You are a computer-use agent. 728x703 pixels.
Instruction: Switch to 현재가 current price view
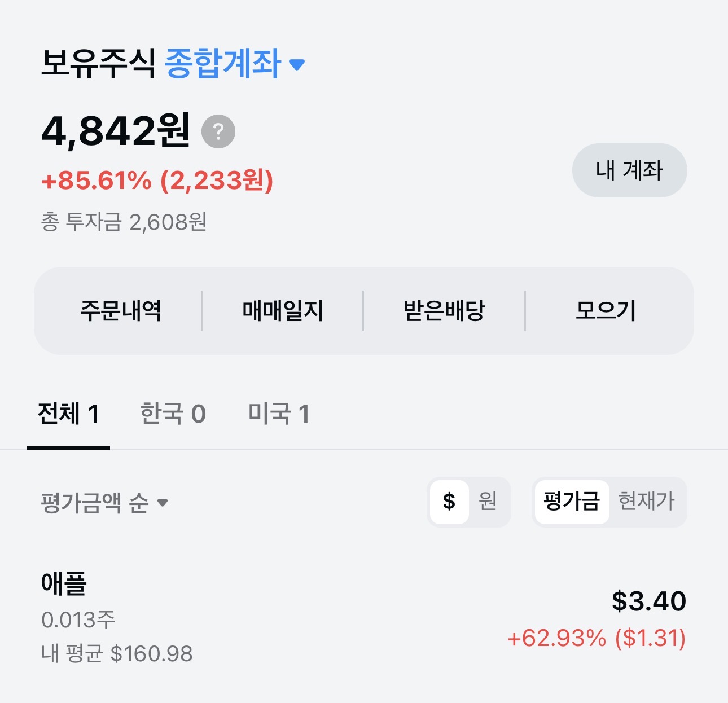(x=647, y=502)
